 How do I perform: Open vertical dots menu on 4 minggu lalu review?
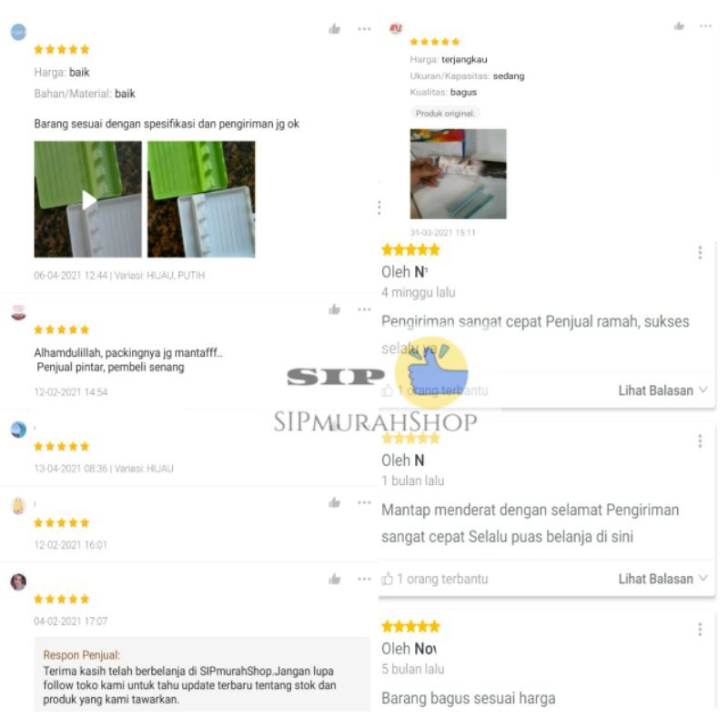coord(700,253)
